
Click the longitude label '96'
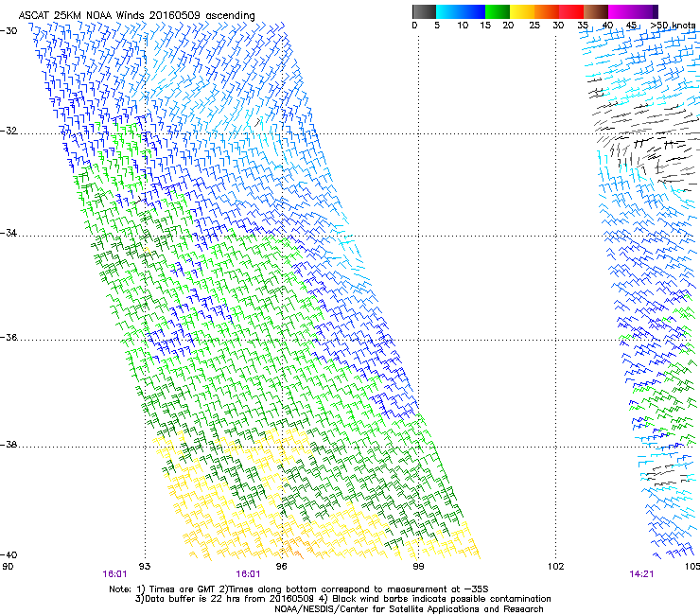point(281,567)
